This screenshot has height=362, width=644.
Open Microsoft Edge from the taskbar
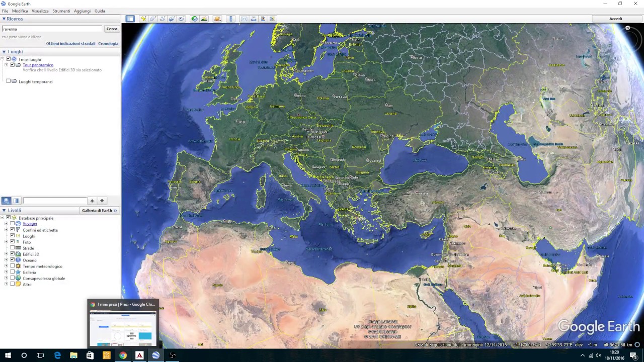pos(57,355)
